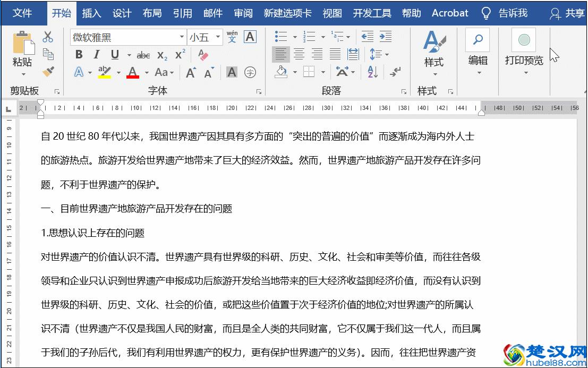The height and width of the screenshot is (368, 588).
Task: Apply yellow text highlight color
Action: [105, 72]
